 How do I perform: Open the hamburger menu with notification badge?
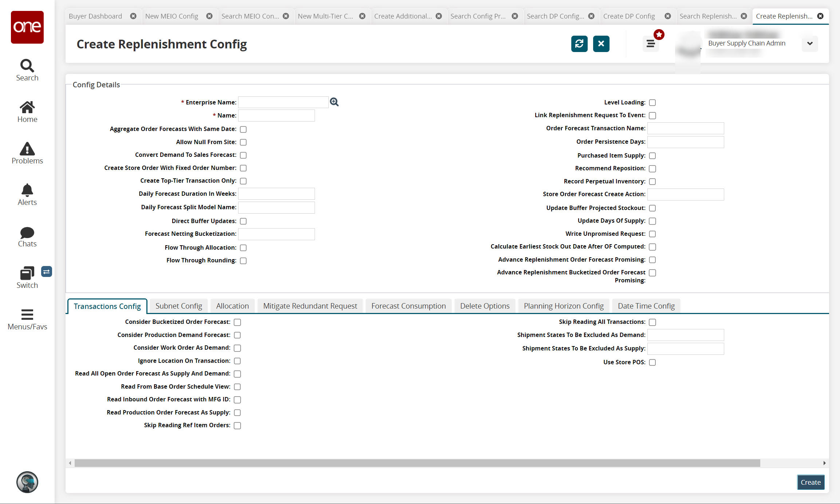(651, 44)
